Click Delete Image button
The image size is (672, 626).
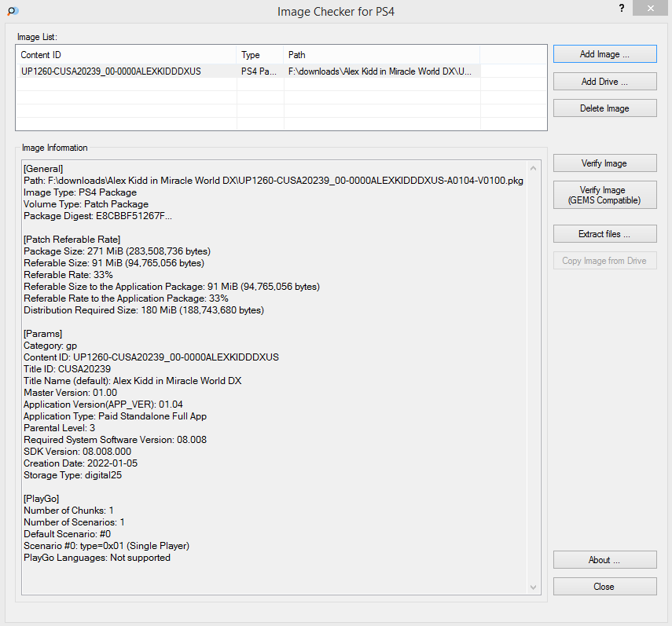(604, 108)
